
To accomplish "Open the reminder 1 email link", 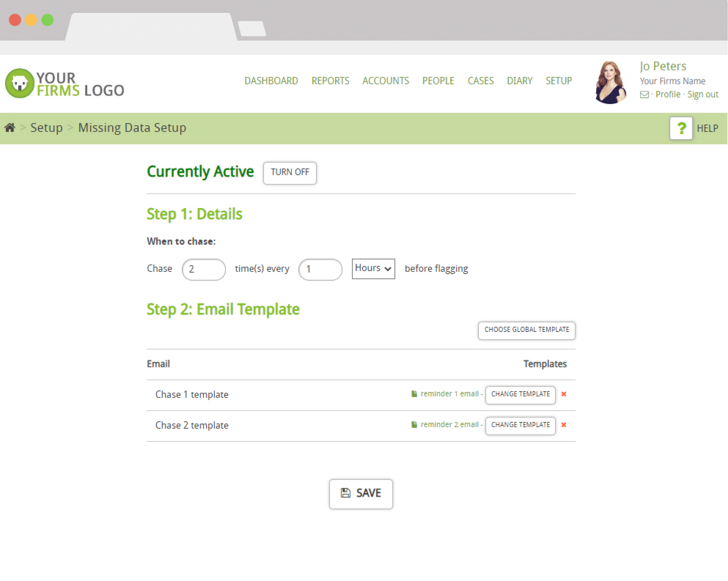I will 449,394.
